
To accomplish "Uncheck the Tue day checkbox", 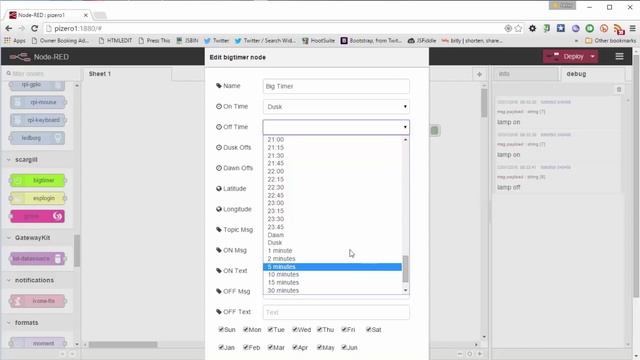I will [x=270, y=329].
